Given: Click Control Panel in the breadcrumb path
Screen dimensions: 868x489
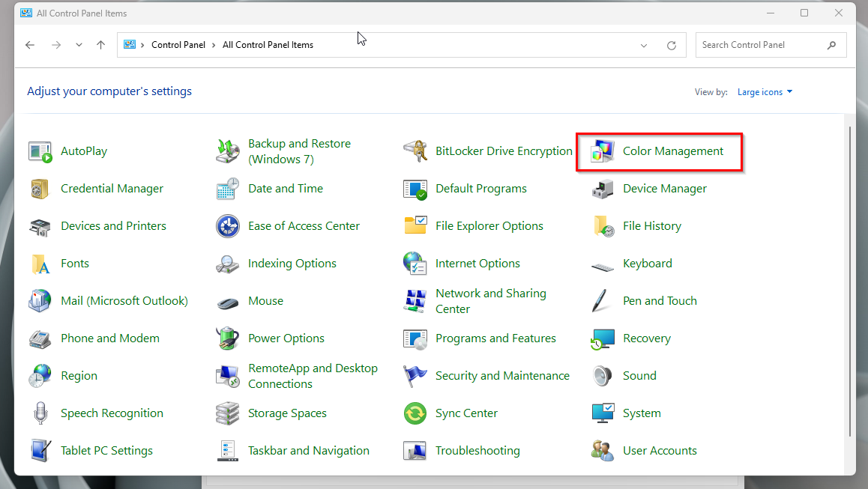Looking at the screenshot, I should coord(178,45).
